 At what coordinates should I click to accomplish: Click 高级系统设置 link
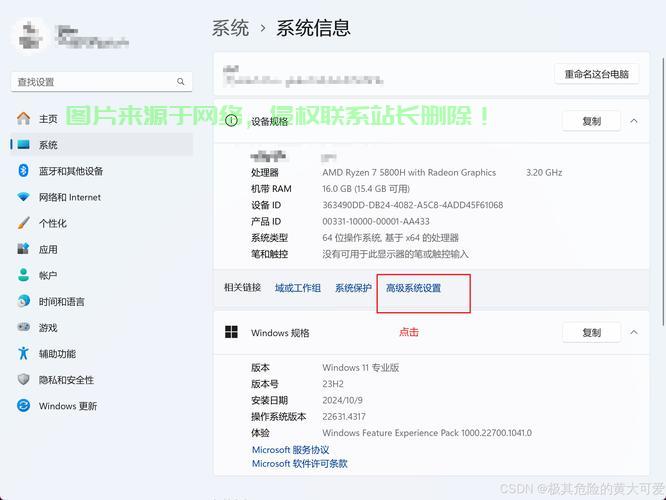[413, 288]
